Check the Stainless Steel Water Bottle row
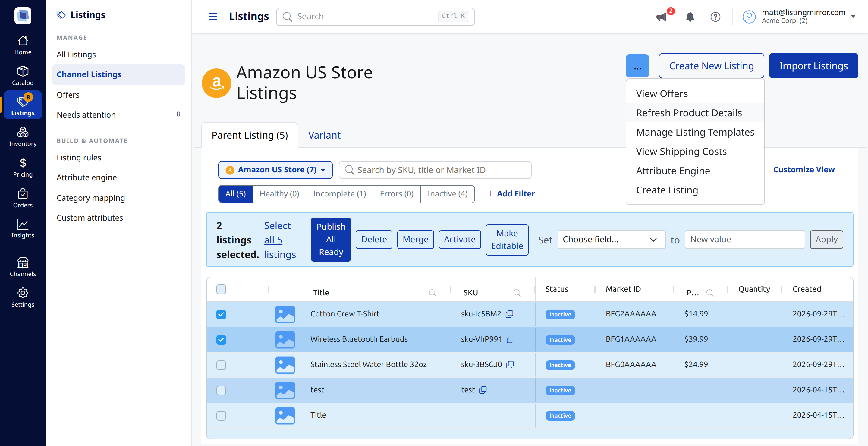Viewport: 868px width, 446px height. (x=221, y=365)
